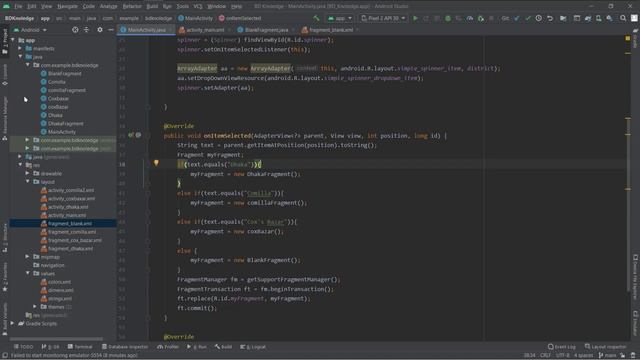
Task: Click the Select Opened File target icon
Action: coord(75,30)
